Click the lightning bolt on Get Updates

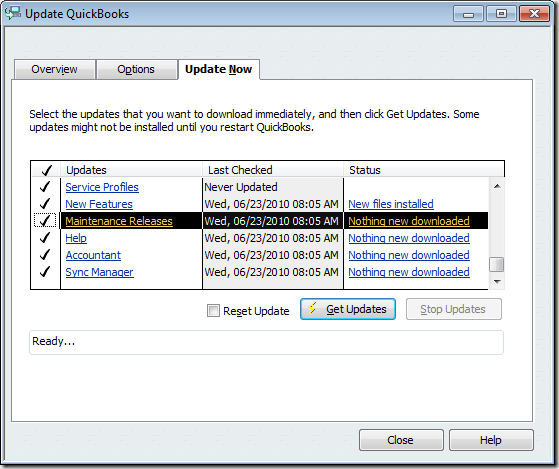coord(312,308)
